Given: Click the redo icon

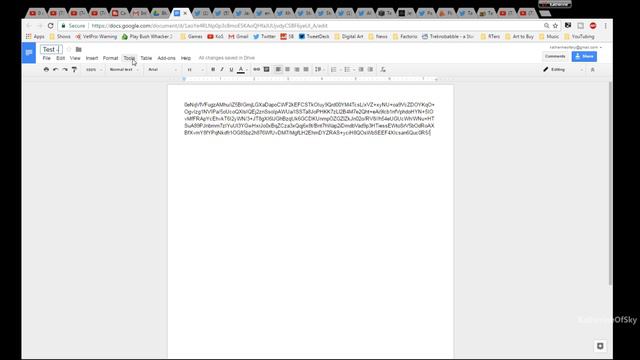Looking at the screenshot, I should point(65,70).
